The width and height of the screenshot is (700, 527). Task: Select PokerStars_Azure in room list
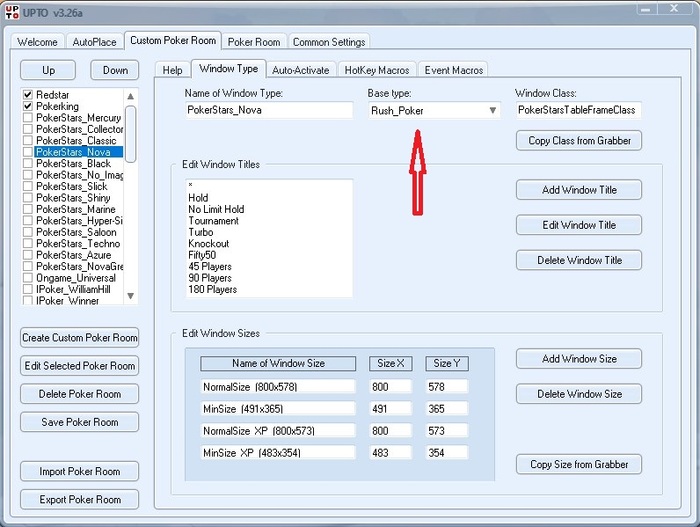click(x=74, y=255)
